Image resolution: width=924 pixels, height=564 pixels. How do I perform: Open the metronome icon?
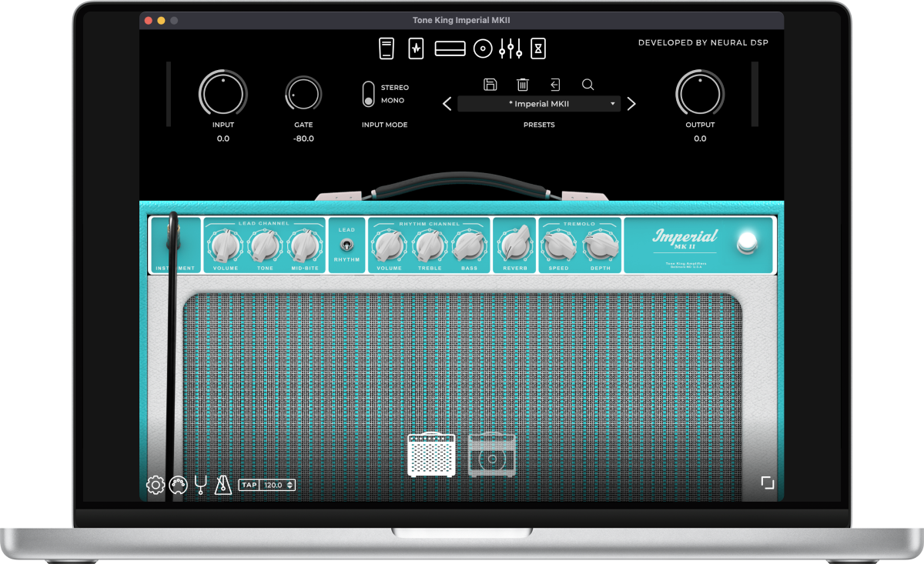point(223,485)
